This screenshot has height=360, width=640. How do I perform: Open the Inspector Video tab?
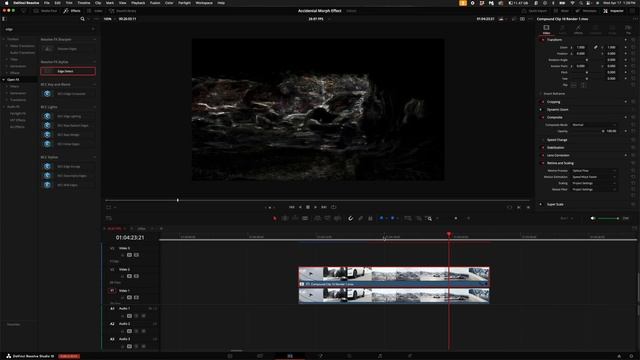click(x=546, y=29)
